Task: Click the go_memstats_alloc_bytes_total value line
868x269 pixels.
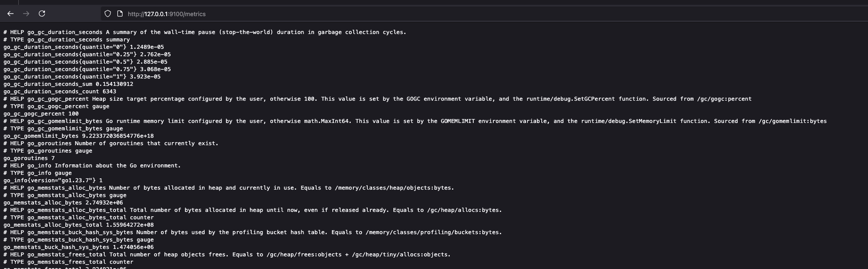Action: point(79,225)
